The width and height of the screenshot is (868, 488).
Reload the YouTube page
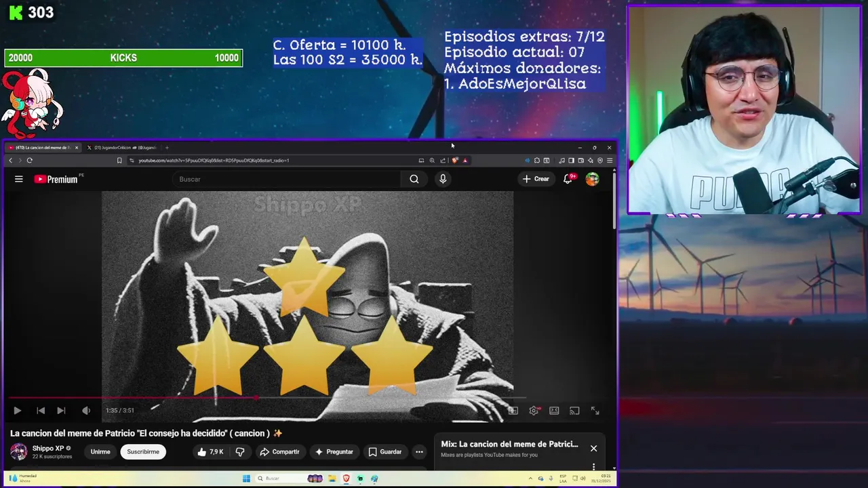point(29,161)
